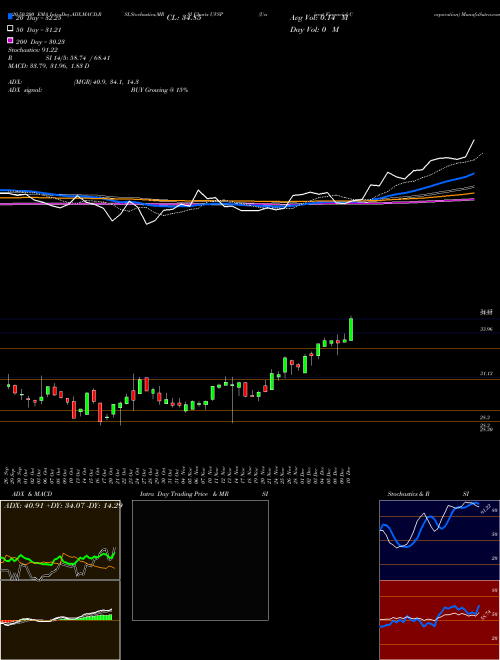Click the 'Stochastics & R SI' panel title
This screenshot has width=500, height=660.
pyautogui.click(x=428, y=494)
